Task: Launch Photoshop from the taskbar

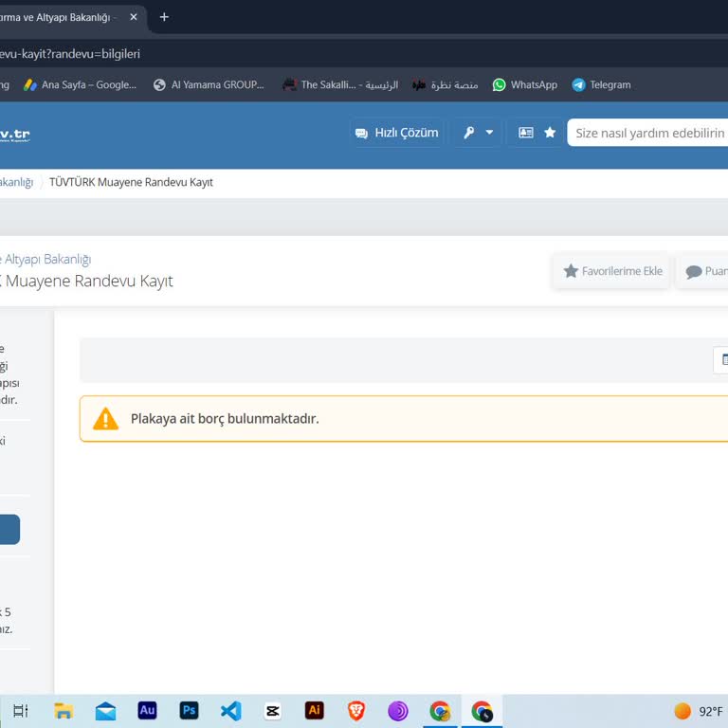Action: [189, 711]
